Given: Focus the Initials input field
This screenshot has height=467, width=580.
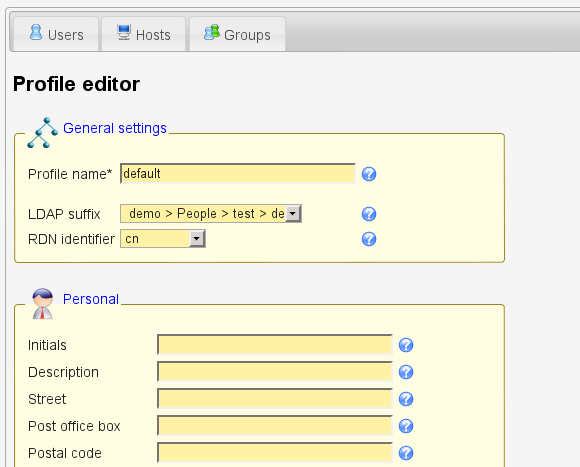Looking at the screenshot, I should click(x=275, y=345).
